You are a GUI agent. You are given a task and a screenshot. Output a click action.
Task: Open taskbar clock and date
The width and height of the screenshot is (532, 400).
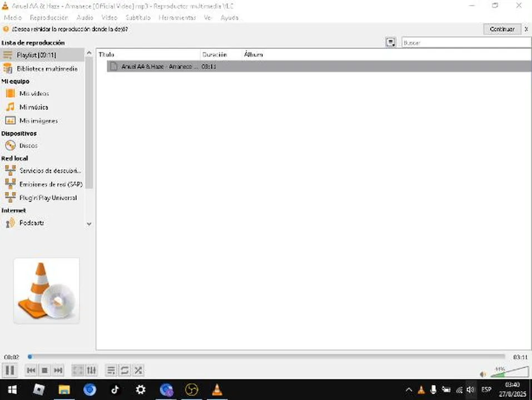513,389
